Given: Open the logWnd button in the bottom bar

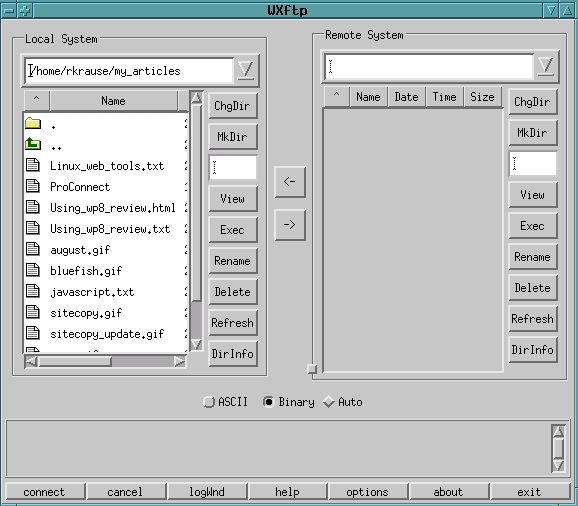Looking at the screenshot, I should pos(206,492).
